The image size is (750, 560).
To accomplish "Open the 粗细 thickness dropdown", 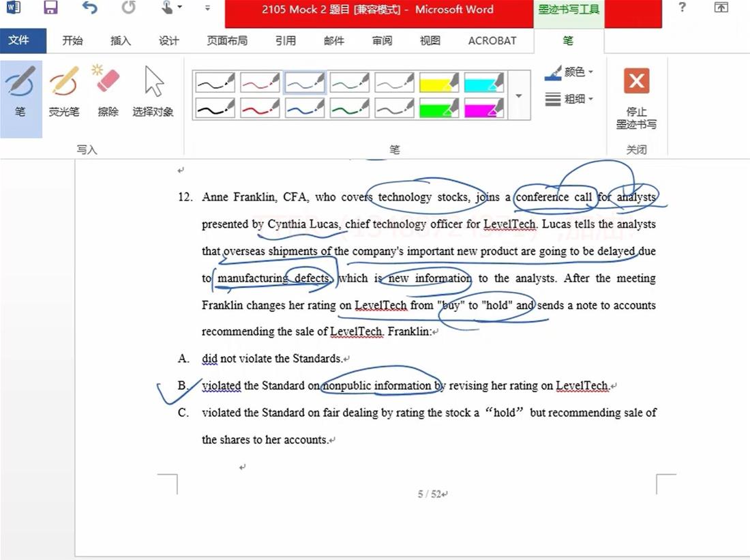I will coord(569,99).
